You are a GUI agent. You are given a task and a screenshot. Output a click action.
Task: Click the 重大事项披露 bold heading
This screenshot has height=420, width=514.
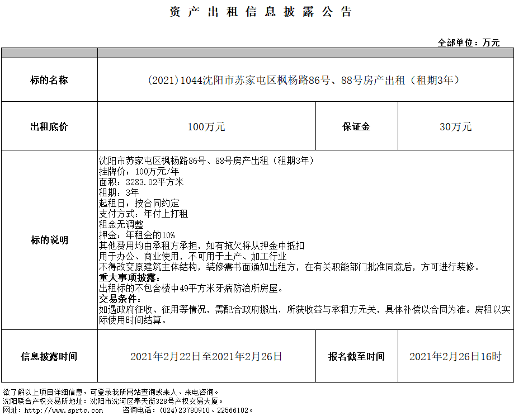click(130, 277)
